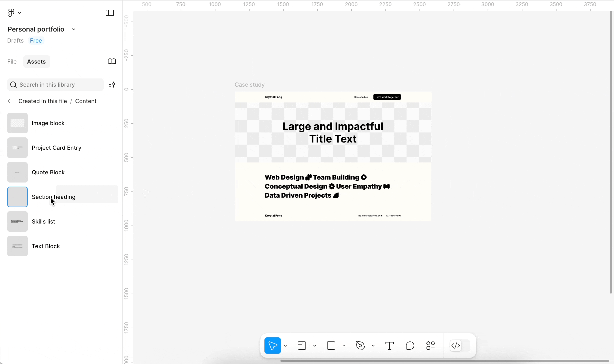
Task: Click Created in this file breadcrumb
Action: tap(43, 101)
